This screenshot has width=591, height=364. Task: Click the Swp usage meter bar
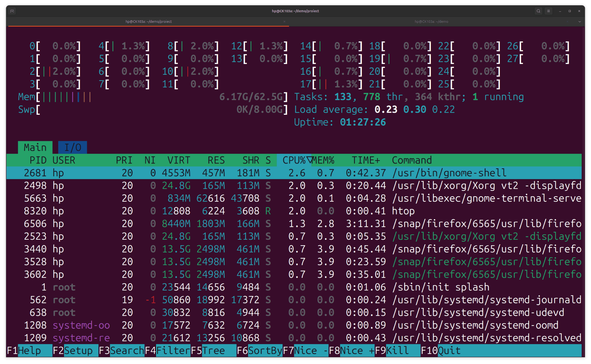(153, 110)
